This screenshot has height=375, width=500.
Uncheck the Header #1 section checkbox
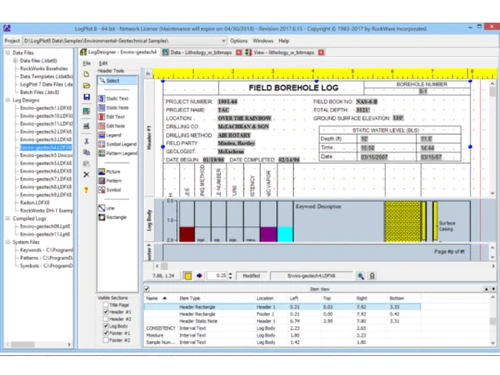[x=106, y=312]
